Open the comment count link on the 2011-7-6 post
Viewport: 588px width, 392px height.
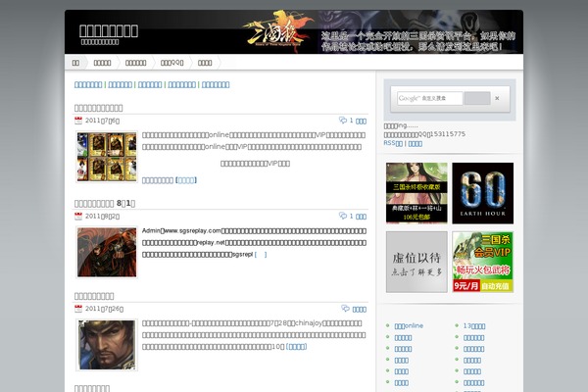pos(358,121)
